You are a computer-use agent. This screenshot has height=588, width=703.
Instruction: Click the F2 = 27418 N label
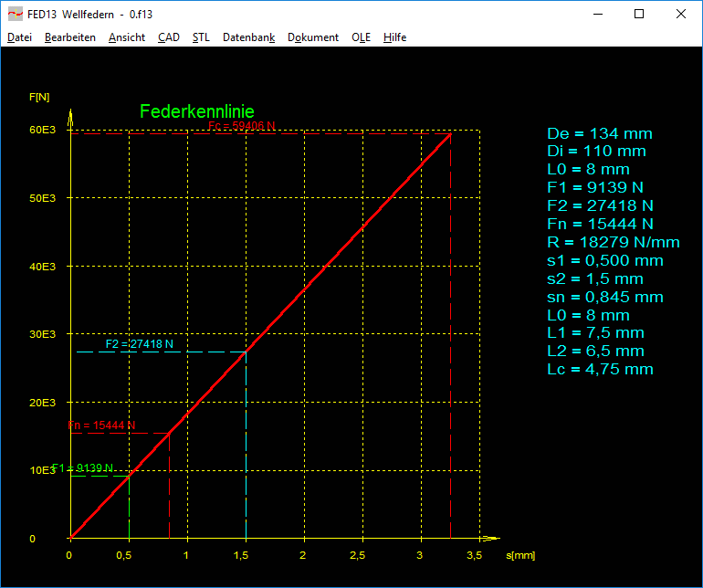point(139,344)
